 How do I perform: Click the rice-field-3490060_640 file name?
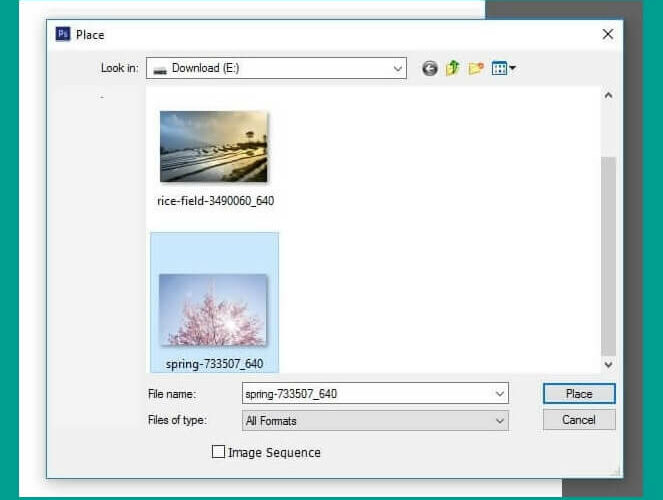pyautogui.click(x=216, y=201)
